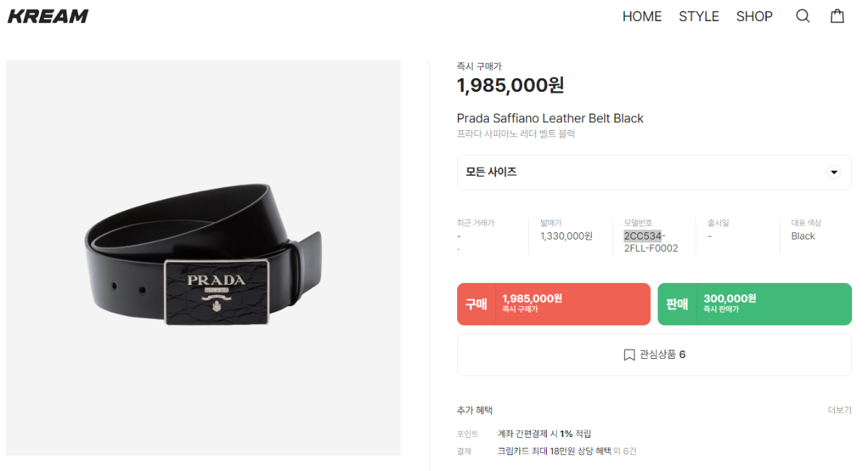868x471 pixels.
Task: Expand the 모든 사이즈 size dropdown
Action: 654,172
